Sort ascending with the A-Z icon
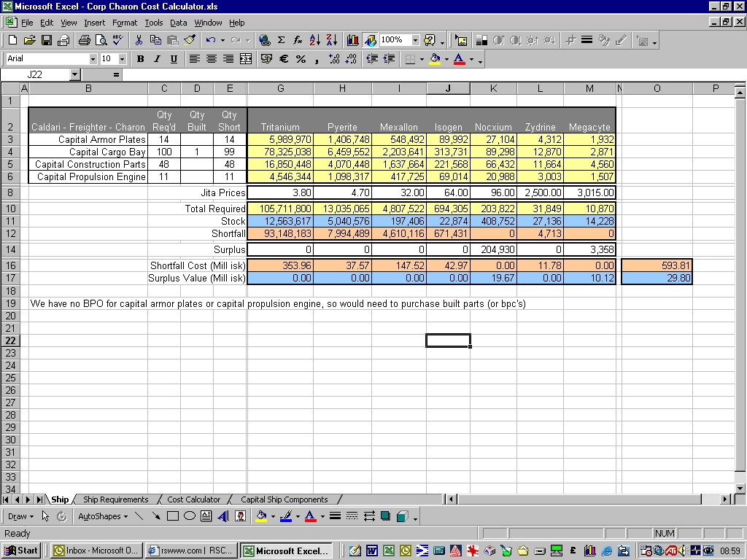 [x=315, y=40]
